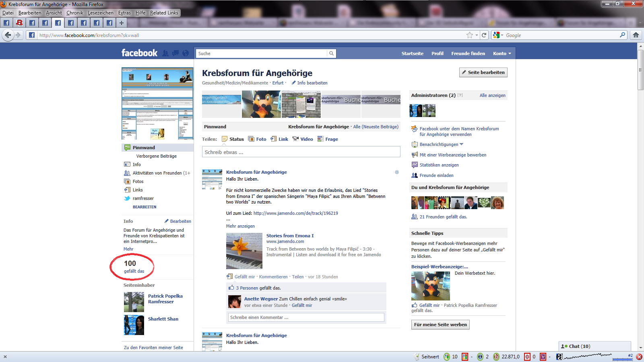This screenshot has height=362, width=644.
Task: Click the post options gear icon
Action: tap(396, 172)
